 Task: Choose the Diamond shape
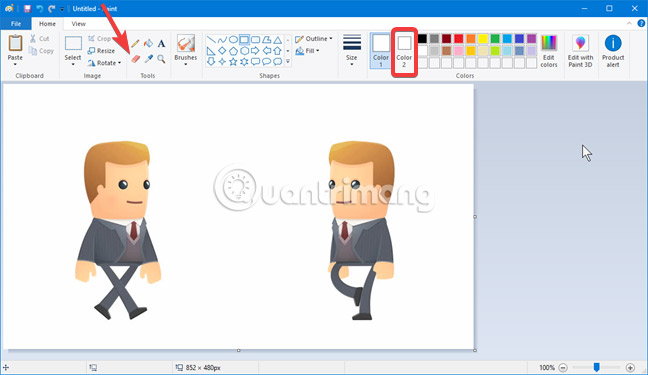point(222,51)
